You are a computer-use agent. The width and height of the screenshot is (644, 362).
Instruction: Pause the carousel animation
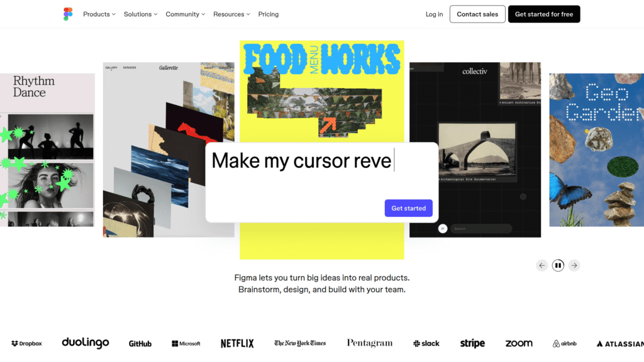tap(558, 265)
